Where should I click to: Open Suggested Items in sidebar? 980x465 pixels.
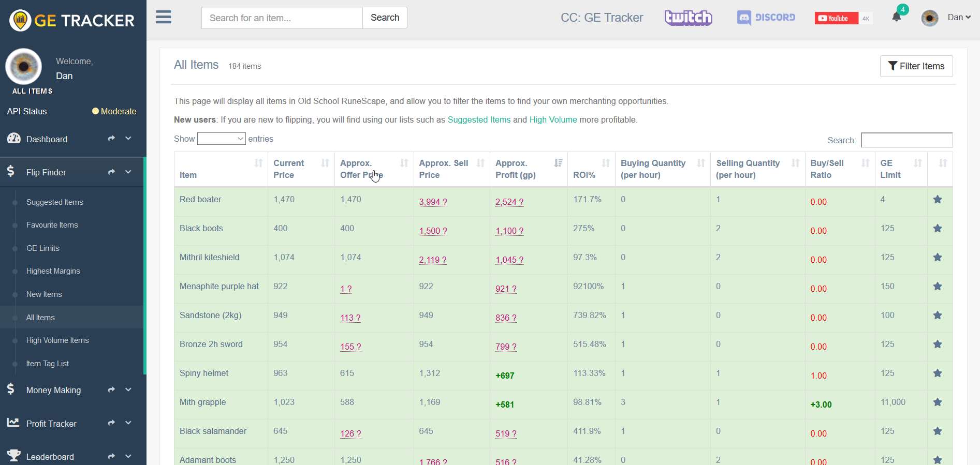[55, 202]
